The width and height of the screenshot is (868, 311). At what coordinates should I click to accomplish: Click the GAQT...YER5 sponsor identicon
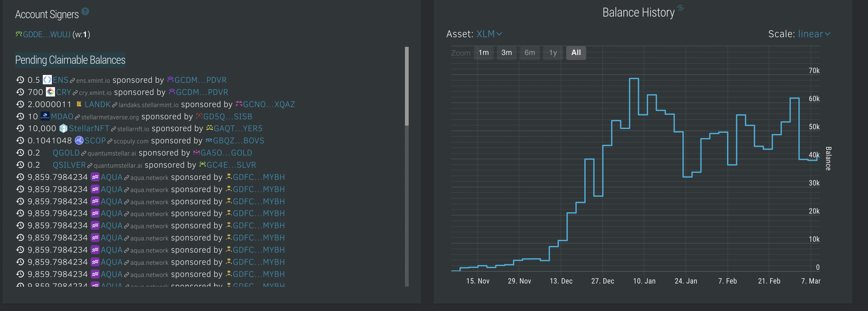pos(210,128)
